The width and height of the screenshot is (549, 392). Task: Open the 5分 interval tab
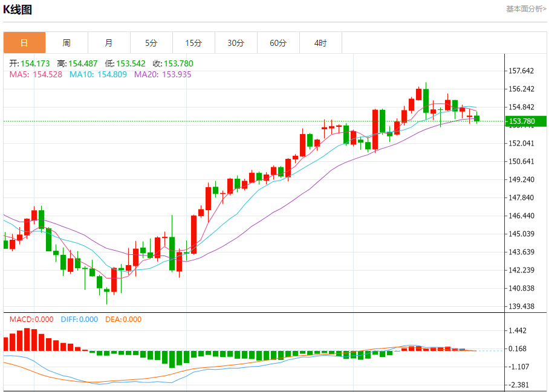(x=151, y=43)
